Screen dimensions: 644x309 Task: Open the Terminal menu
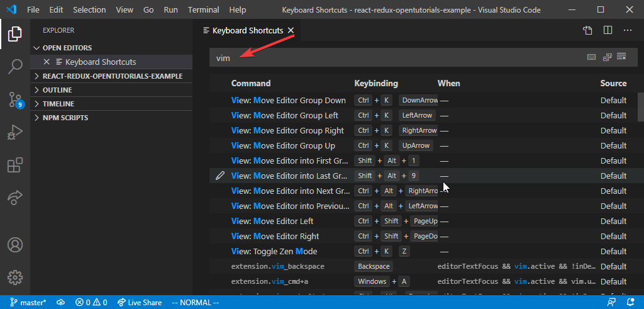(204, 9)
